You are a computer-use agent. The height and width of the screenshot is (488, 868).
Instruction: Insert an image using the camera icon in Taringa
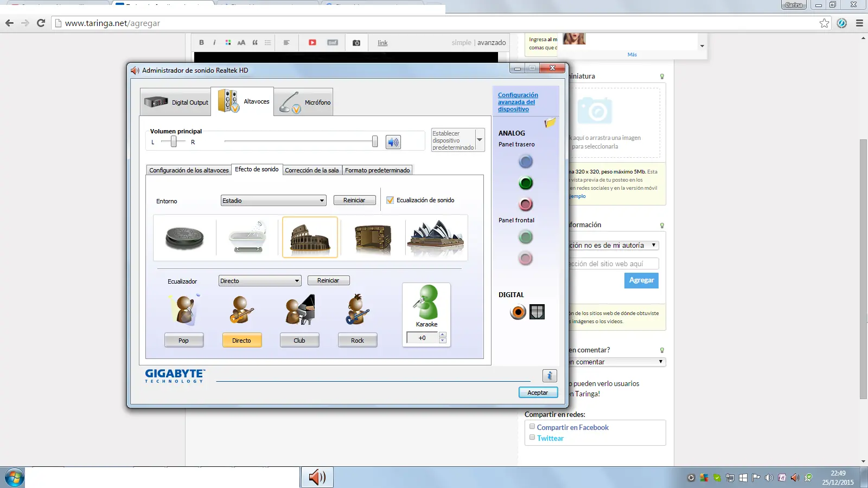tap(356, 43)
